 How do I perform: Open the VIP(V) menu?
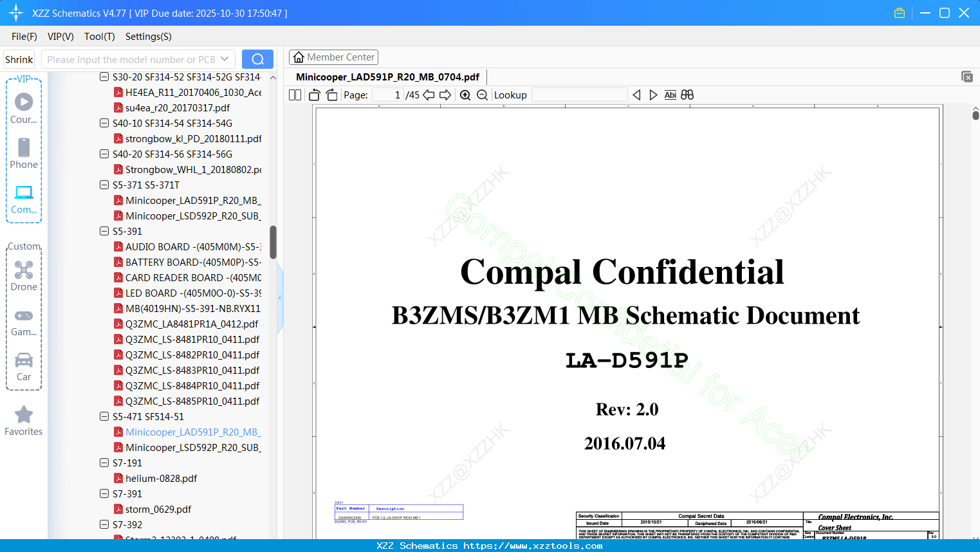click(x=60, y=37)
